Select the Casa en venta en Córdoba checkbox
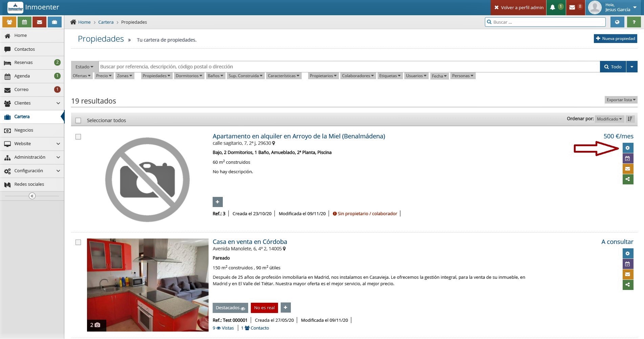644x339 pixels. [78, 242]
